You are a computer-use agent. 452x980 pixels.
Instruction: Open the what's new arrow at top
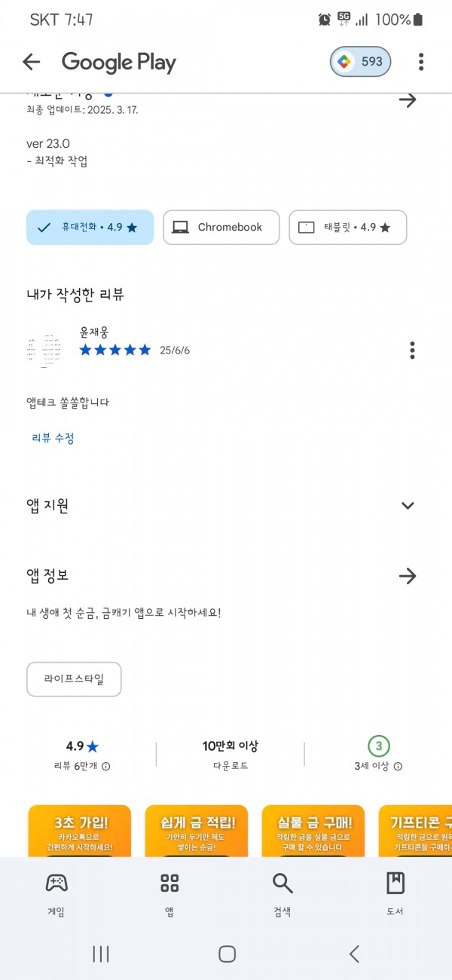click(x=408, y=100)
